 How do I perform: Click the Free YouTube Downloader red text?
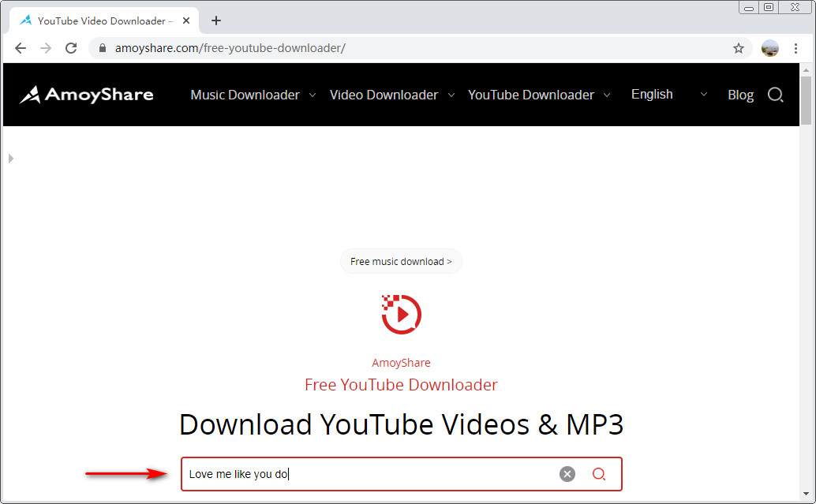point(401,385)
